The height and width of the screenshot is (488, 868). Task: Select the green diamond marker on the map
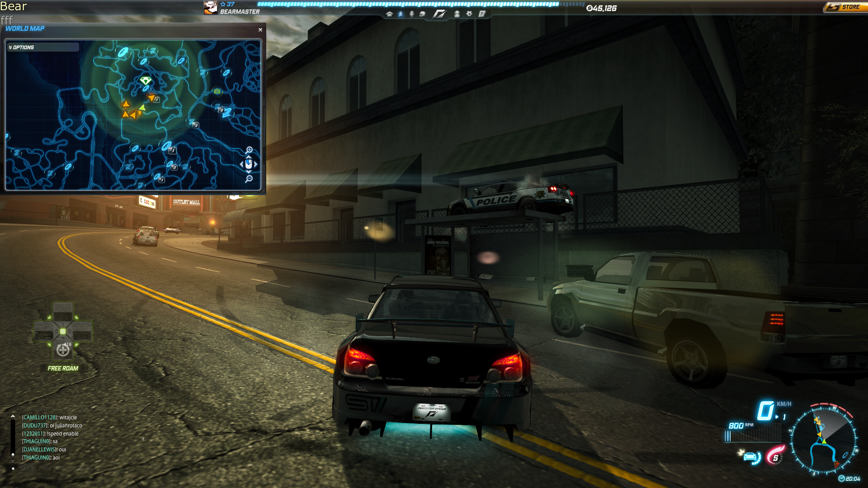coord(146,81)
